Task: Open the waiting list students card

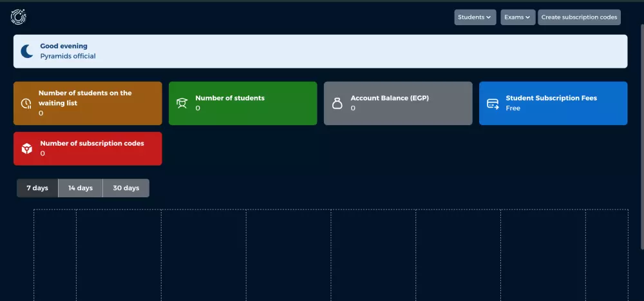Action: coord(88,103)
